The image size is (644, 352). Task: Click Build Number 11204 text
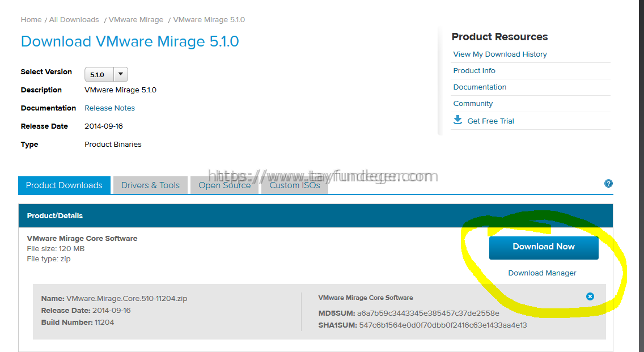pos(78,323)
